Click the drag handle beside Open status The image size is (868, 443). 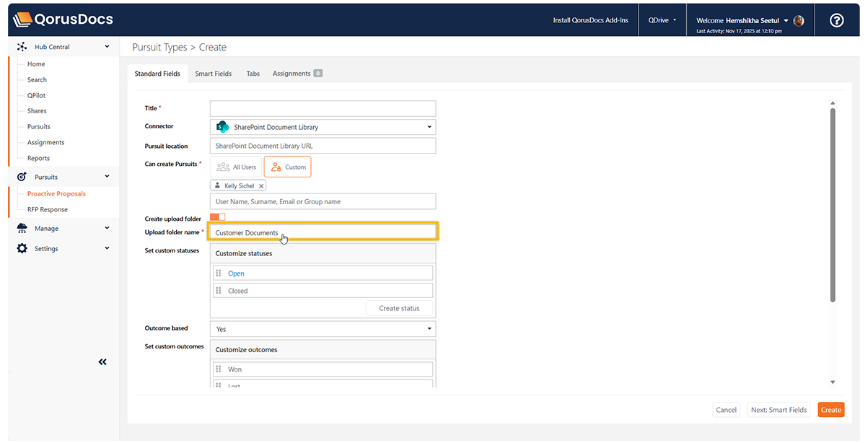219,273
